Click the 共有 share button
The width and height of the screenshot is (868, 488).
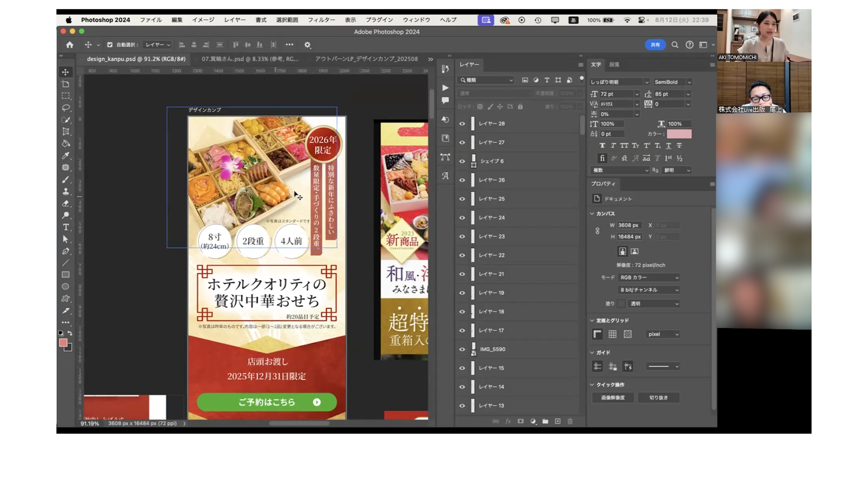(x=655, y=45)
